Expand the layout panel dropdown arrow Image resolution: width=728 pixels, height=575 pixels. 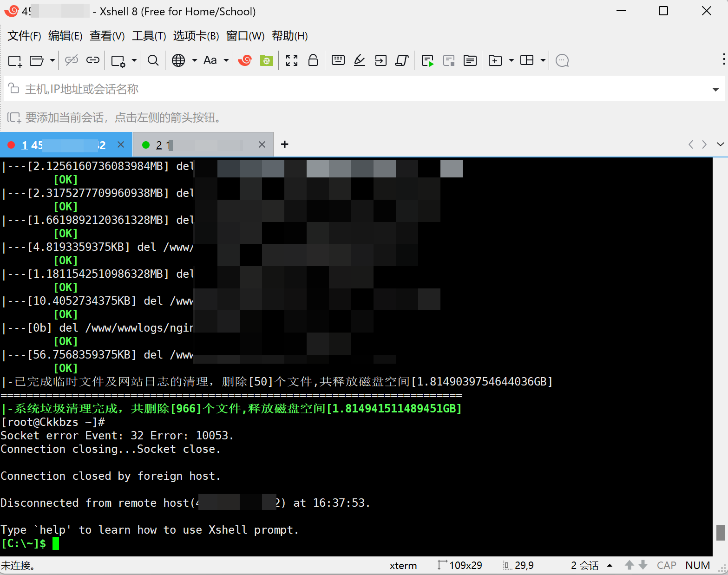point(543,60)
